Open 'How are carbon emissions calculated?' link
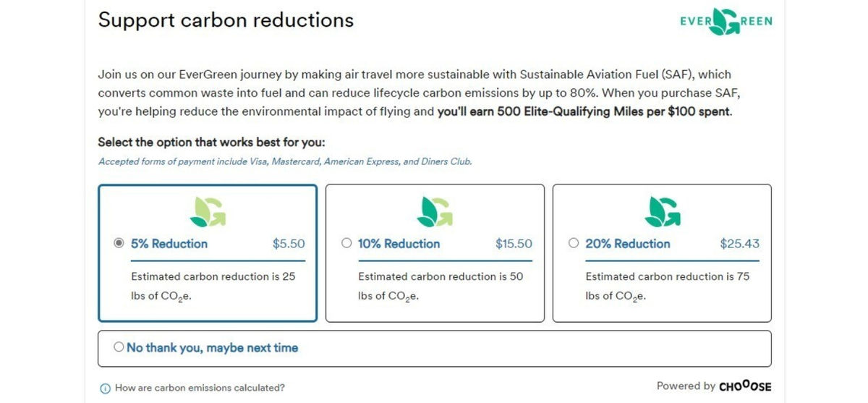 [200, 388]
